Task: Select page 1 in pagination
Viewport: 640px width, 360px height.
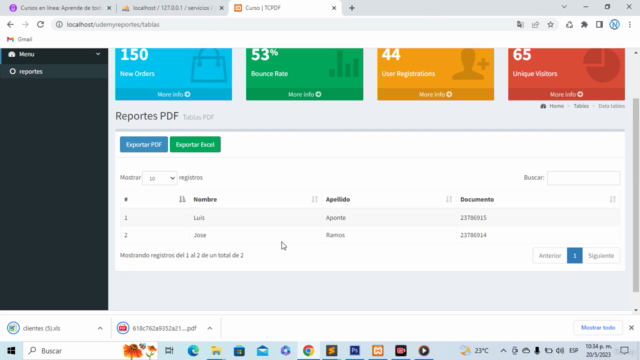Action: pos(574,256)
